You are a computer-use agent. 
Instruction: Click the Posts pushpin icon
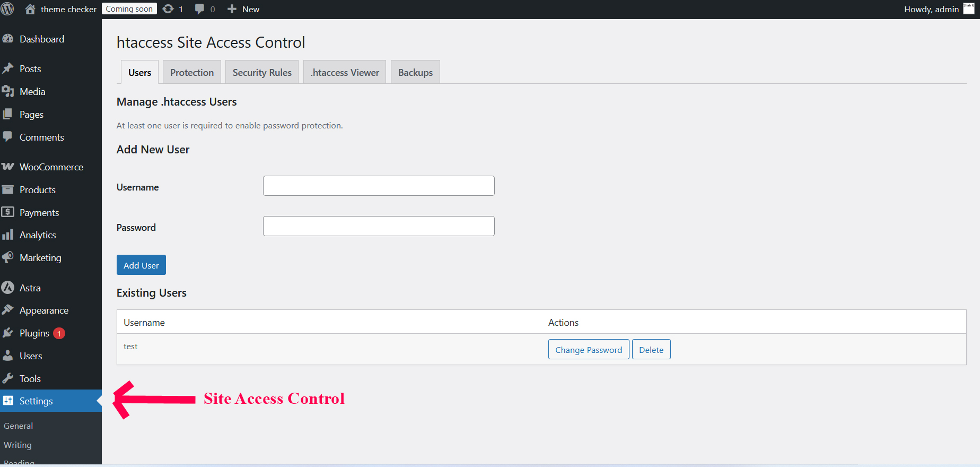(8, 68)
